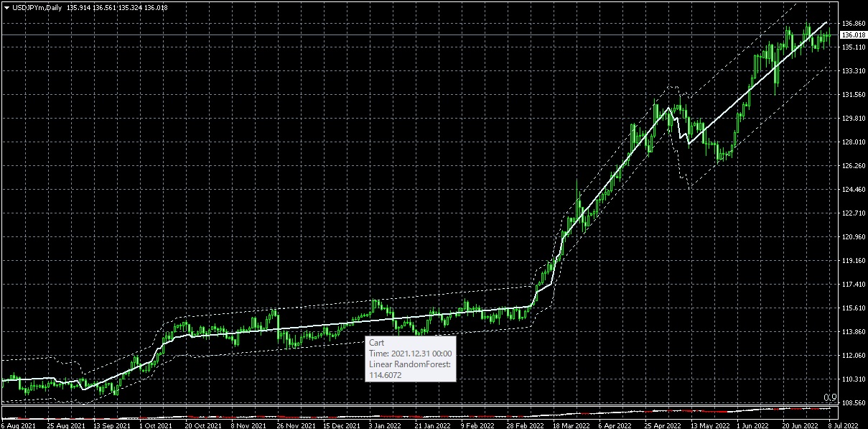The height and width of the screenshot is (429, 868).
Task: Click the 0.9 indicator scale value
Action: [829, 398]
